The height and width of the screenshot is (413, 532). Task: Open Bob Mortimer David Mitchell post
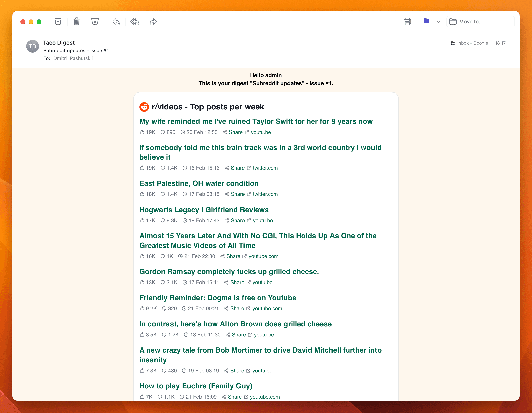[x=261, y=355]
